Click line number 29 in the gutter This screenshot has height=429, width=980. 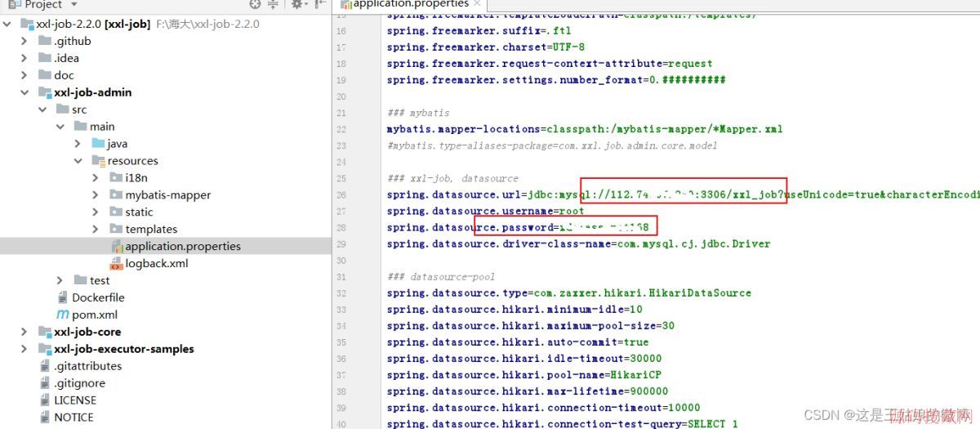[341, 244]
